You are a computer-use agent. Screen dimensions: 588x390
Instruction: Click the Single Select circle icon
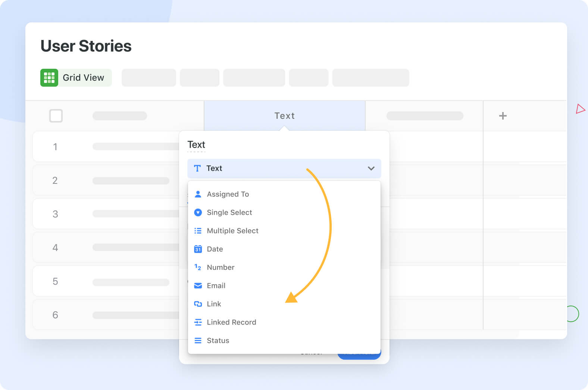[198, 213]
